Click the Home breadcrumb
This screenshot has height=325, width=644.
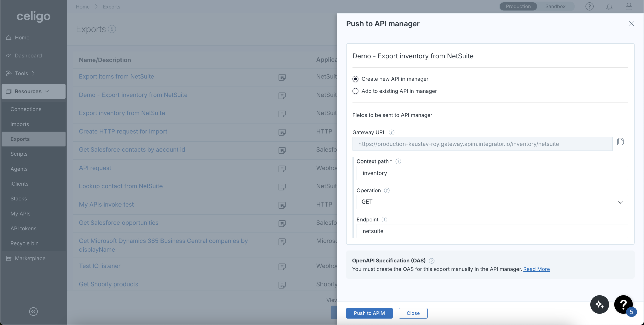pos(83,7)
